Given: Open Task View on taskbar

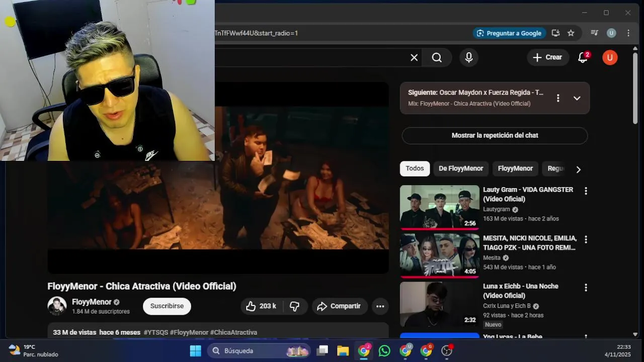Looking at the screenshot, I should [323, 351].
